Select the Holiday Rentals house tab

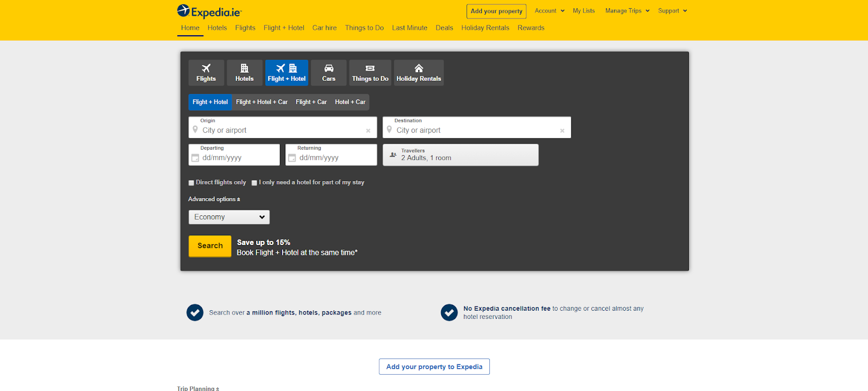(419, 73)
